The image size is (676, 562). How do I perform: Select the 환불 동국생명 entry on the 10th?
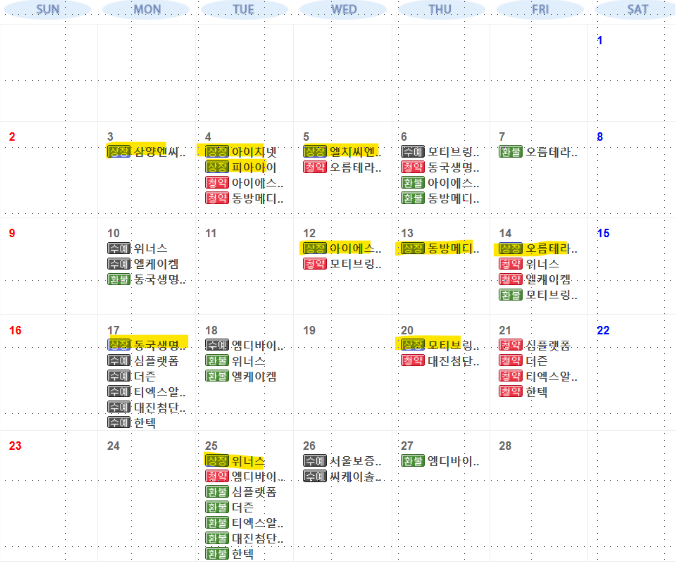tap(147, 279)
